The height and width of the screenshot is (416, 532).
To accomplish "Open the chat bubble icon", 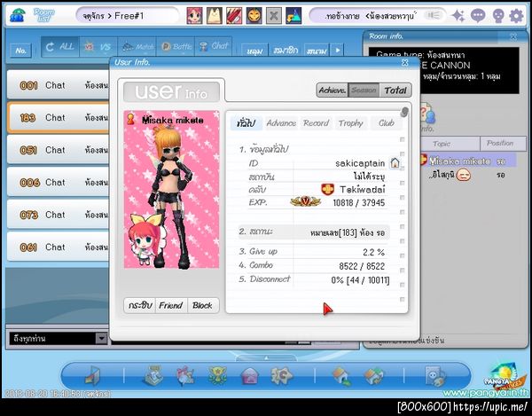I will (478, 16).
